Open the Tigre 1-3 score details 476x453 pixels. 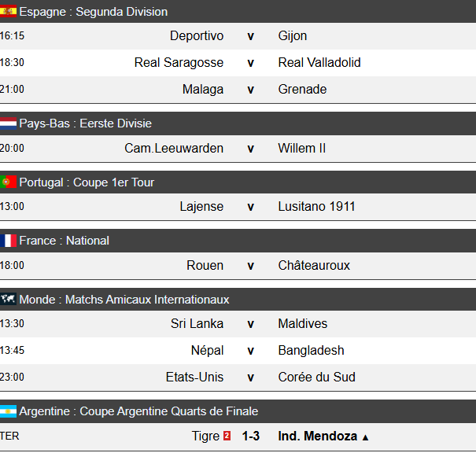(251, 436)
